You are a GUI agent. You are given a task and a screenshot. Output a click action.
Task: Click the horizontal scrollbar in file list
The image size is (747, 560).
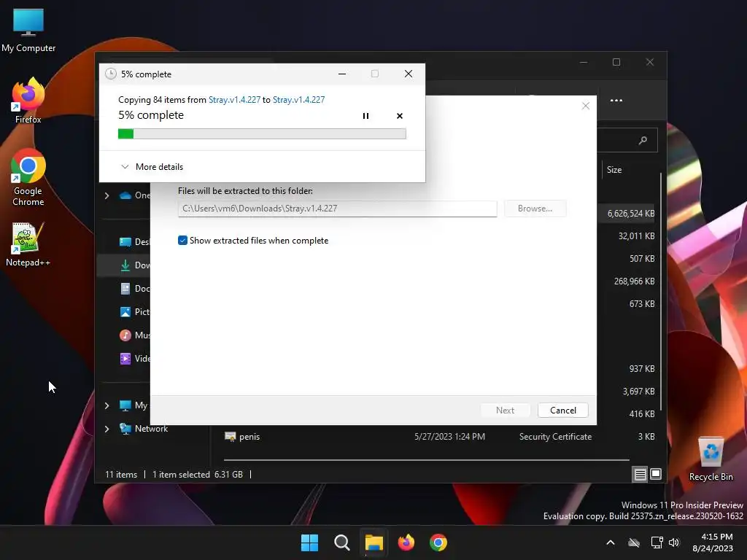[426, 460]
